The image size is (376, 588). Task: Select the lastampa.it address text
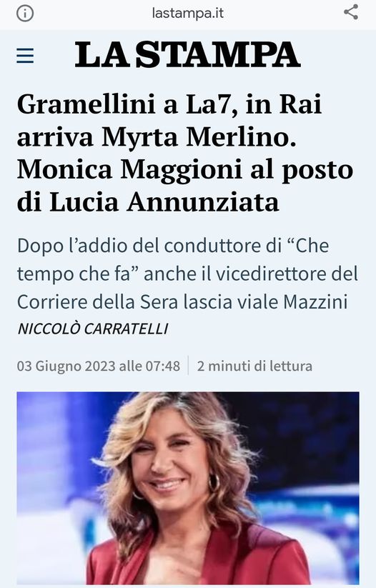point(187,14)
